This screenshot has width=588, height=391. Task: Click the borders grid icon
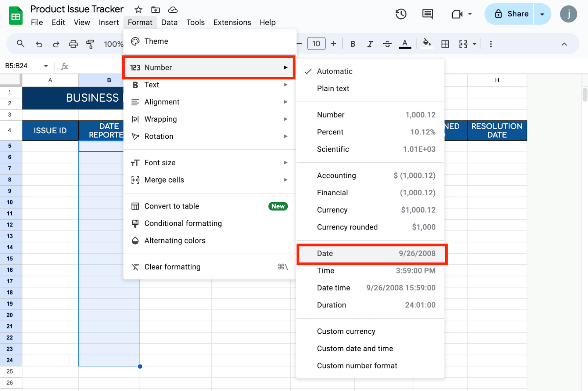445,44
